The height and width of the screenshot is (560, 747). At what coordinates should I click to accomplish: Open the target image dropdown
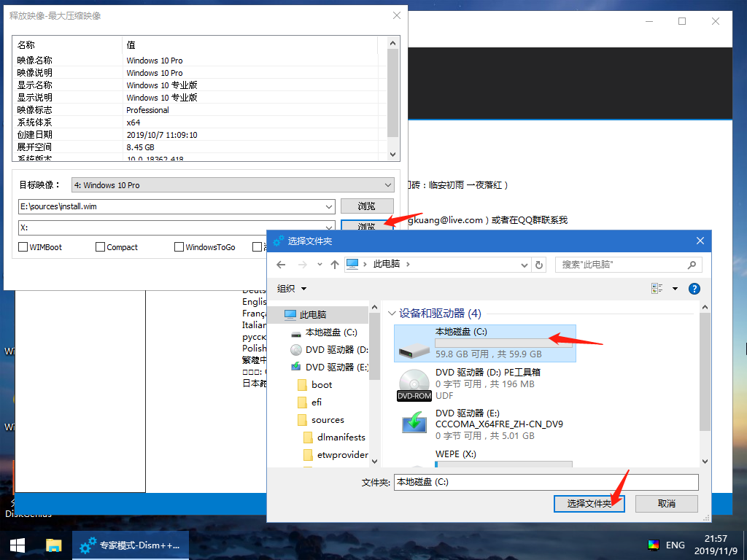388,185
